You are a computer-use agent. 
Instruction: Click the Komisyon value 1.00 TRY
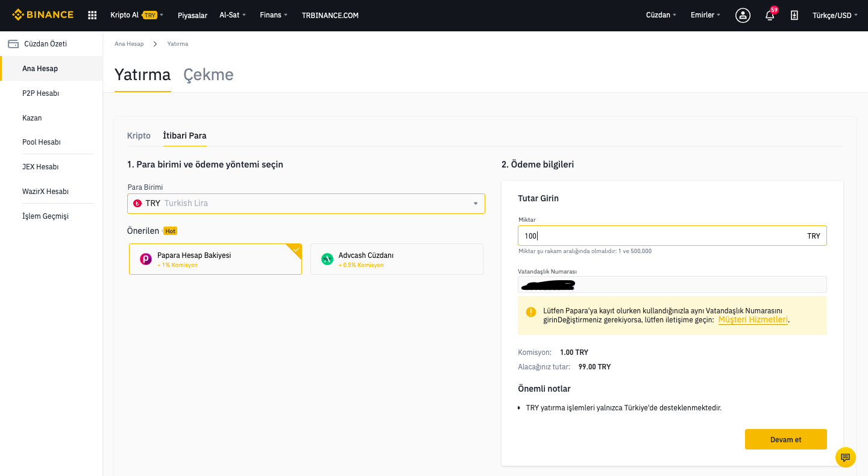click(x=574, y=352)
